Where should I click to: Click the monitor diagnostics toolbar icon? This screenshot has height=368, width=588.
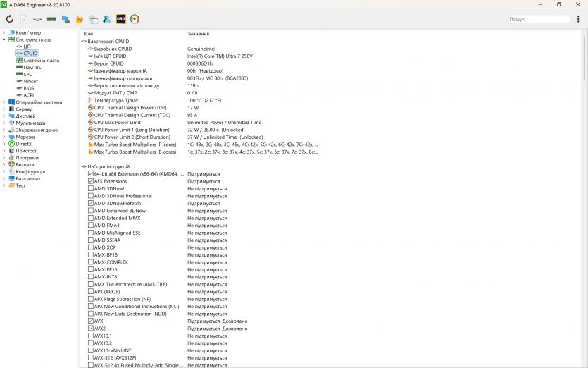pyautogui.click(x=65, y=19)
